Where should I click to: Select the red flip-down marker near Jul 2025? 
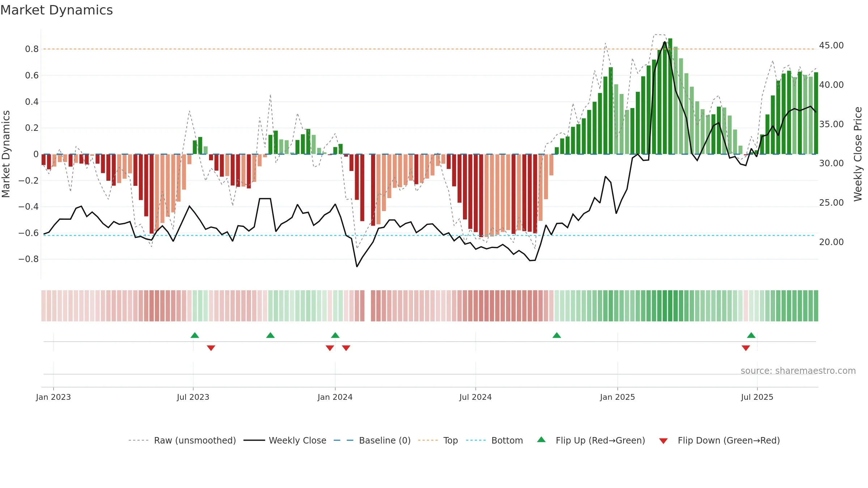[x=746, y=348]
